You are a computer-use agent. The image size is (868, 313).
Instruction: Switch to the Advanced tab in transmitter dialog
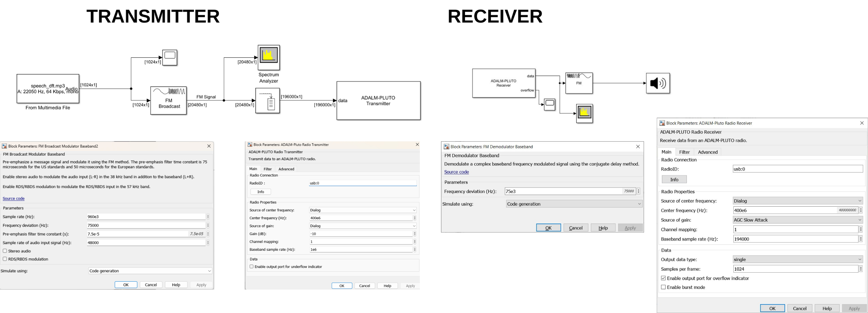[x=286, y=169]
